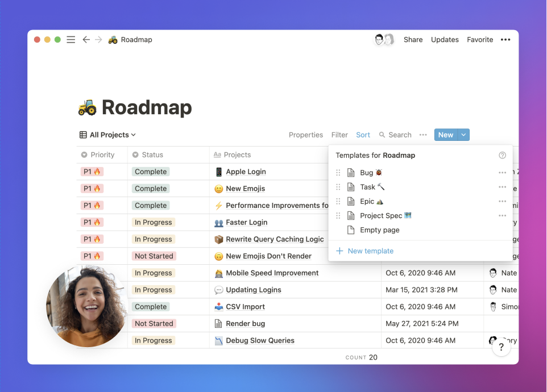Open options ellipsis for Bug template
The image size is (547, 392).
pyautogui.click(x=502, y=173)
